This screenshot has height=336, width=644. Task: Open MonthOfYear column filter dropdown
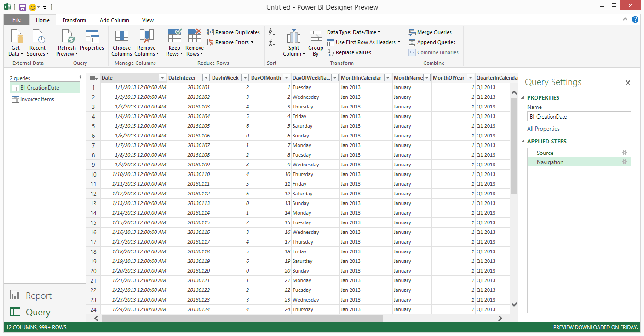pyautogui.click(x=471, y=78)
